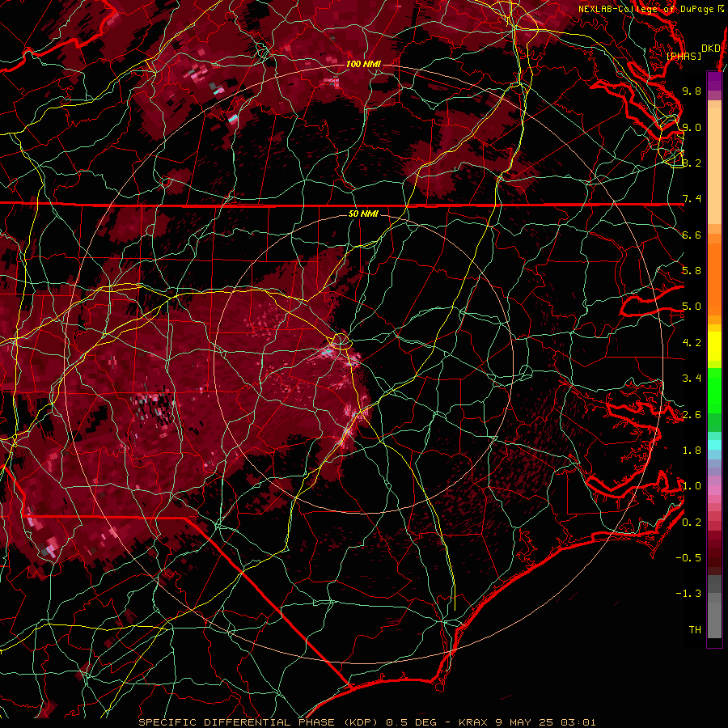Click the -1.3 value on color scale

[x=688, y=594]
